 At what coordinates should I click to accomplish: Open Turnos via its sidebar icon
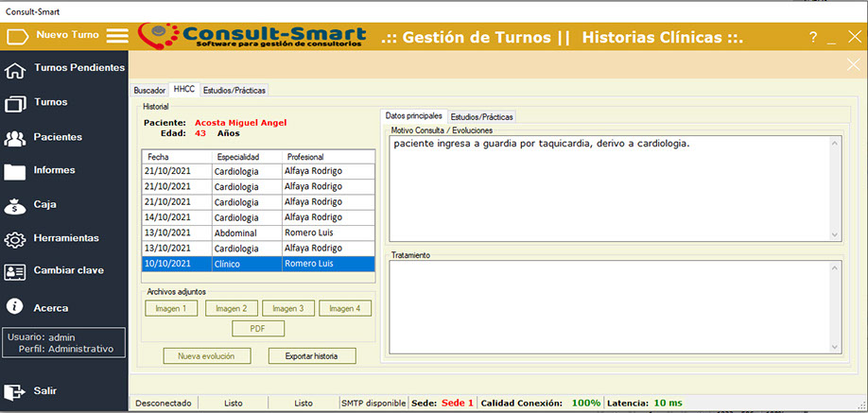coord(15,103)
